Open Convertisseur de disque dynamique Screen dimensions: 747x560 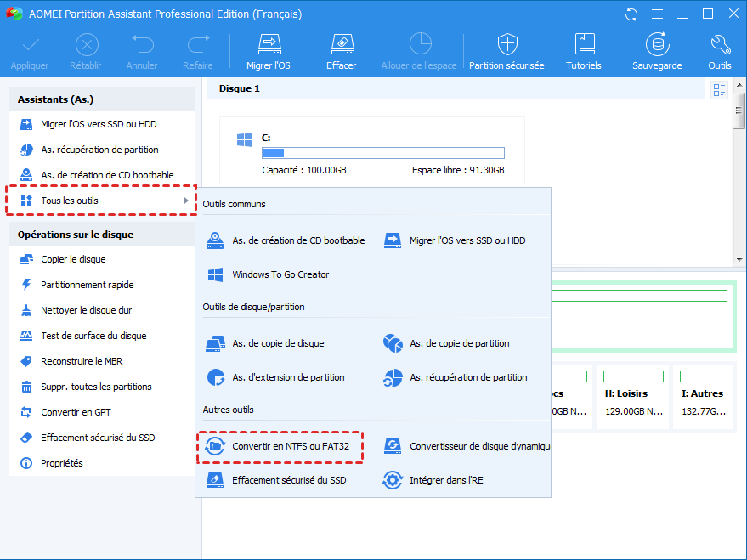point(467,447)
